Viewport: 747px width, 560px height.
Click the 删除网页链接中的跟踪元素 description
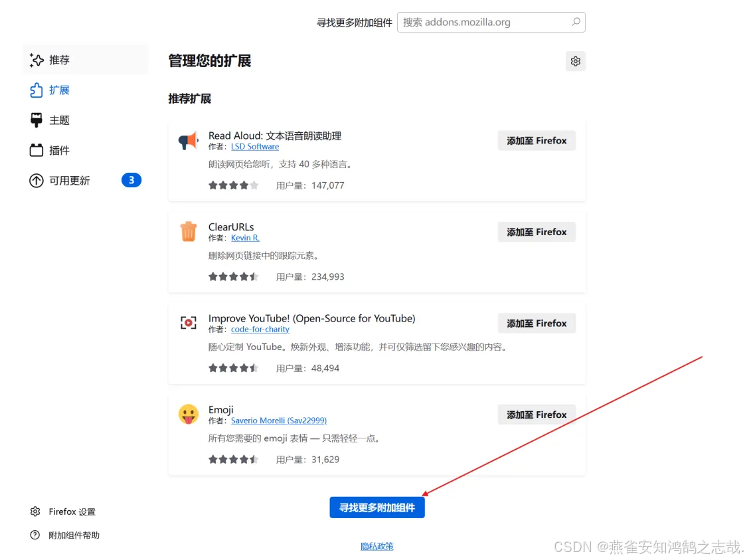click(264, 256)
